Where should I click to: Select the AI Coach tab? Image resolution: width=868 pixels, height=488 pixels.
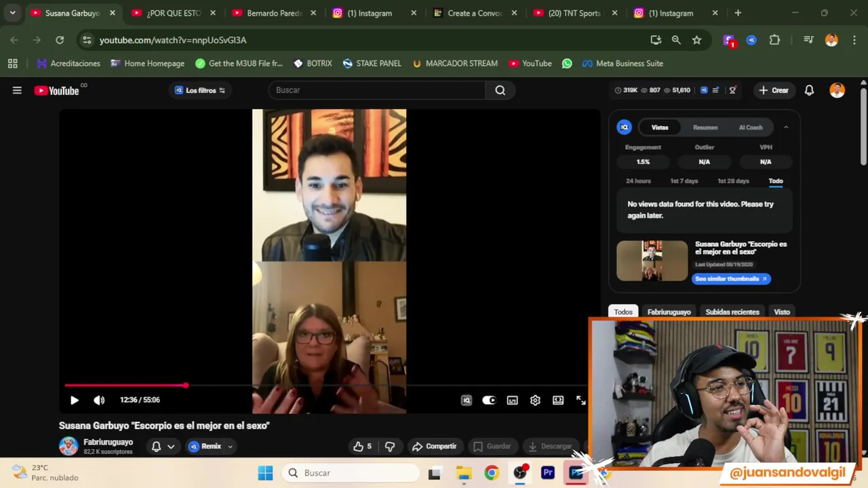[x=751, y=127]
